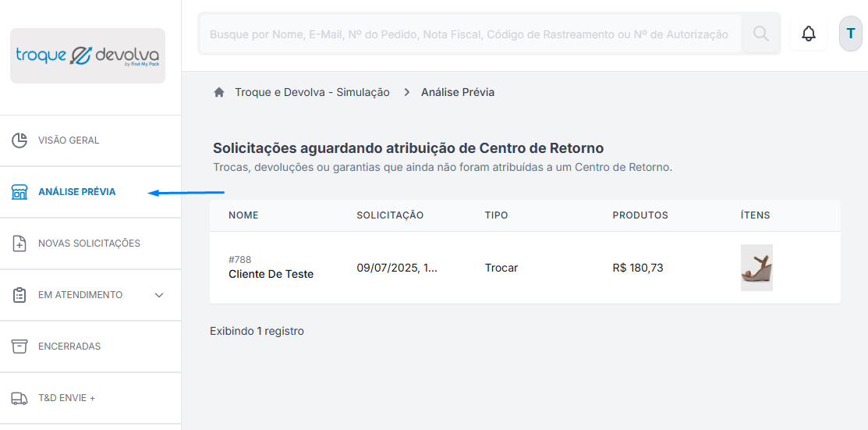Screen dimensions: 868x430
Task: Click the sandal product thumbnail
Action: (756, 268)
